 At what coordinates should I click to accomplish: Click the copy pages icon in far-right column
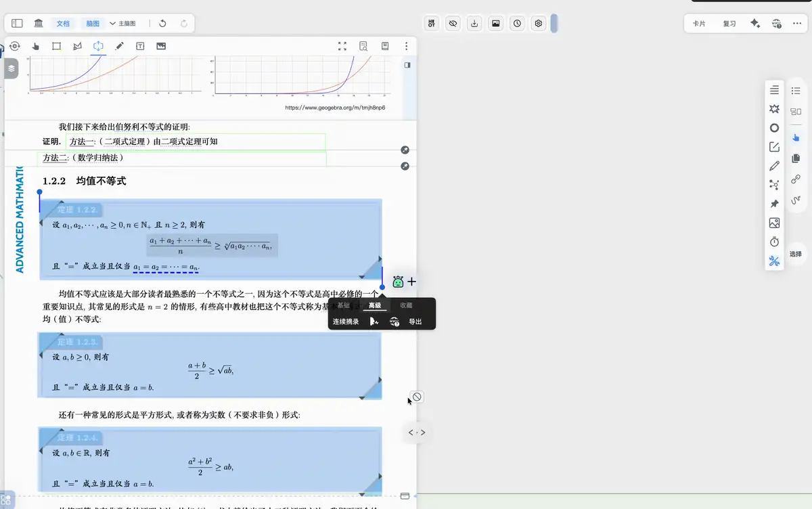[796, 158]
